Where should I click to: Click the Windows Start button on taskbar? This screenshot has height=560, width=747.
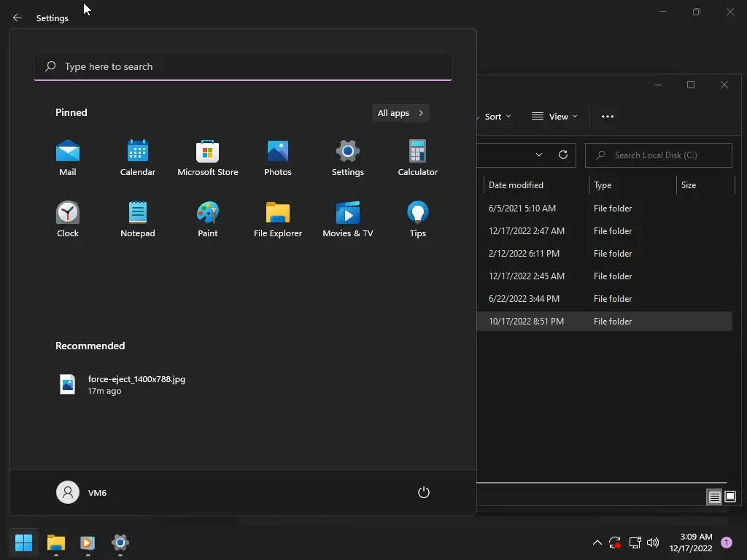click(x=23, y=542)
